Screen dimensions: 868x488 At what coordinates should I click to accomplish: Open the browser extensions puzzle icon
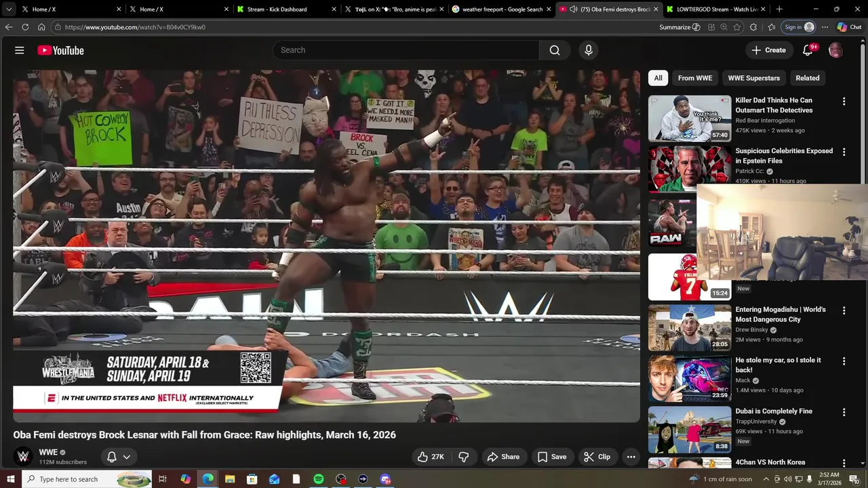753,27
